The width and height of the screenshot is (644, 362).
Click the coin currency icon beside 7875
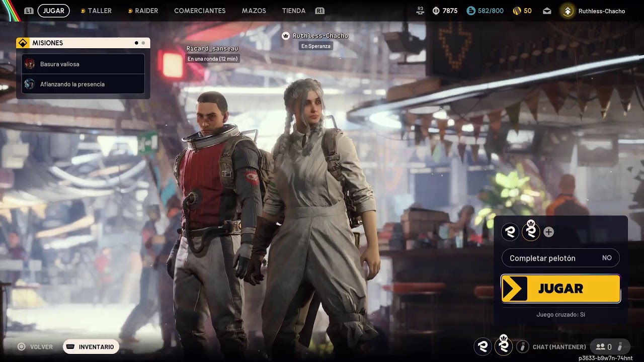436,11
